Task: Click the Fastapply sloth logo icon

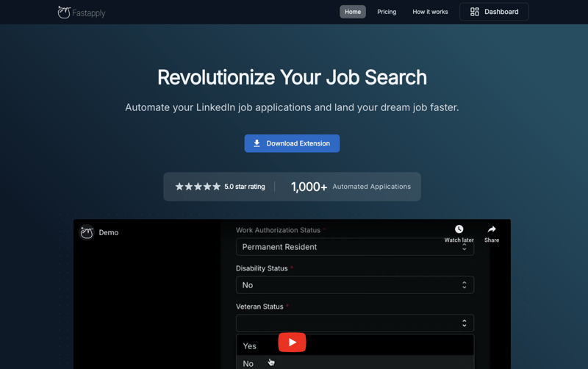Action: (64, 12)
